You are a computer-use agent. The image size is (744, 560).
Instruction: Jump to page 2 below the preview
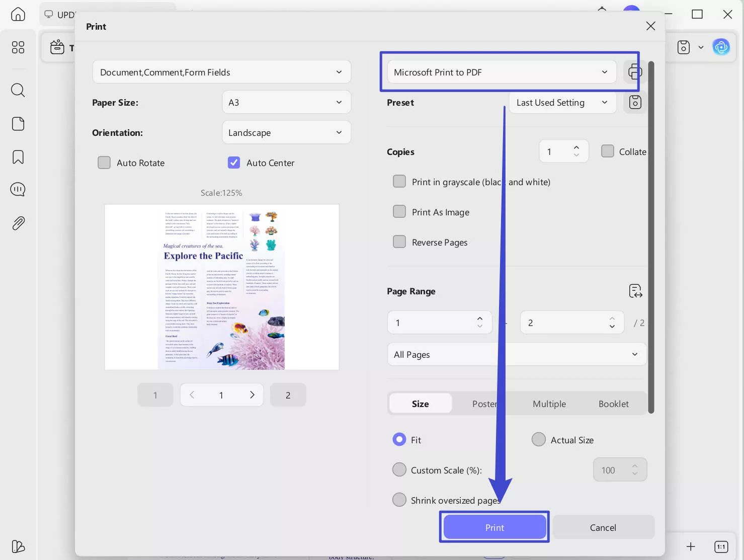[288, 395]
